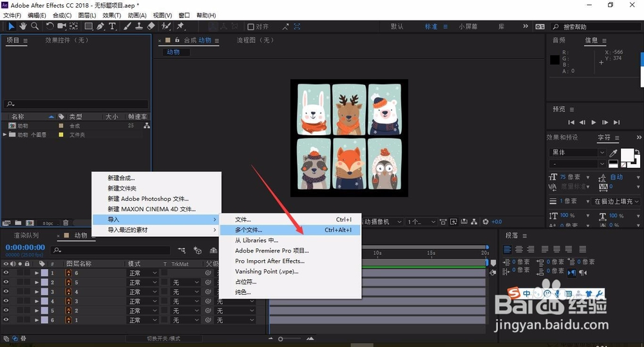Expand properties of layer named 1
The height and width of the screenshot is (347, 644).
pyautogui.click(x=37, y=320)
